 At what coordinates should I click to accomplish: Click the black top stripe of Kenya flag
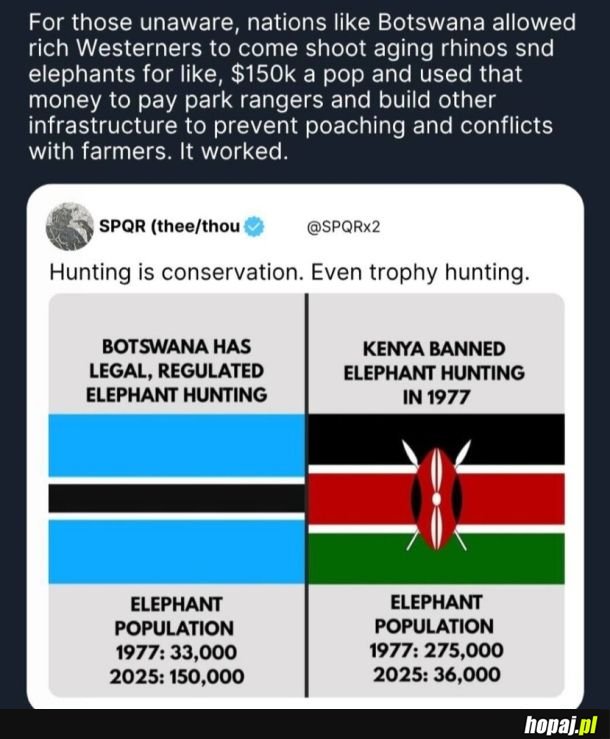pos(436,439)
